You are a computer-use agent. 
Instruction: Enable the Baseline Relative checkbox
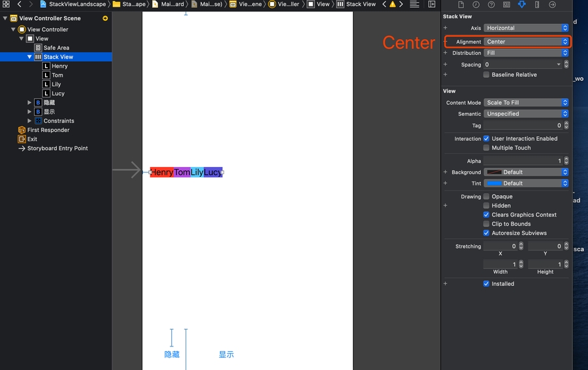486,75
